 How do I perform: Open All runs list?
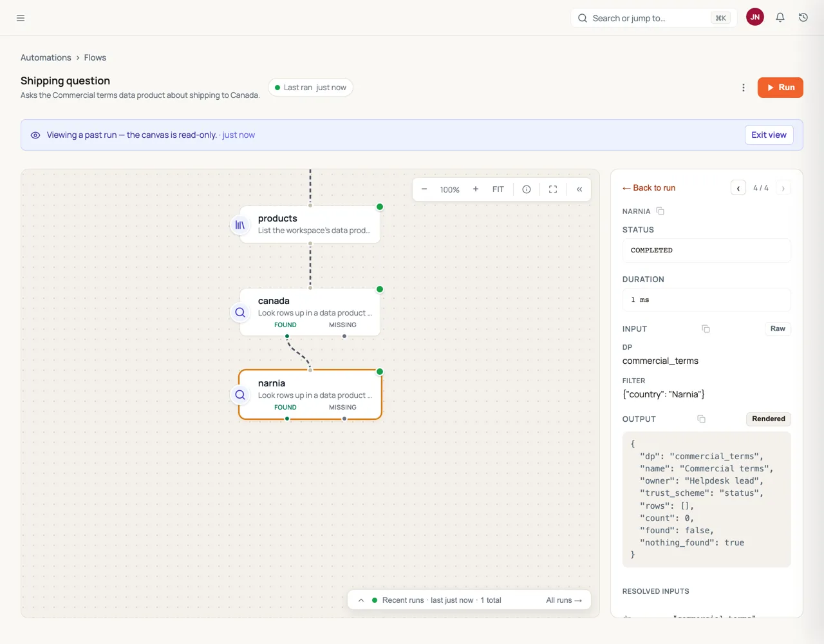pyautogui.click(x=564, y=600)
